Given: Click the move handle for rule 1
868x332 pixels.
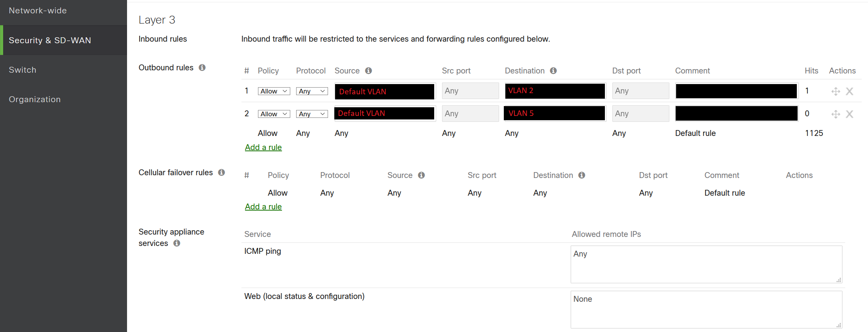Looking at the screenshot, I should click(x=836, y=91).
